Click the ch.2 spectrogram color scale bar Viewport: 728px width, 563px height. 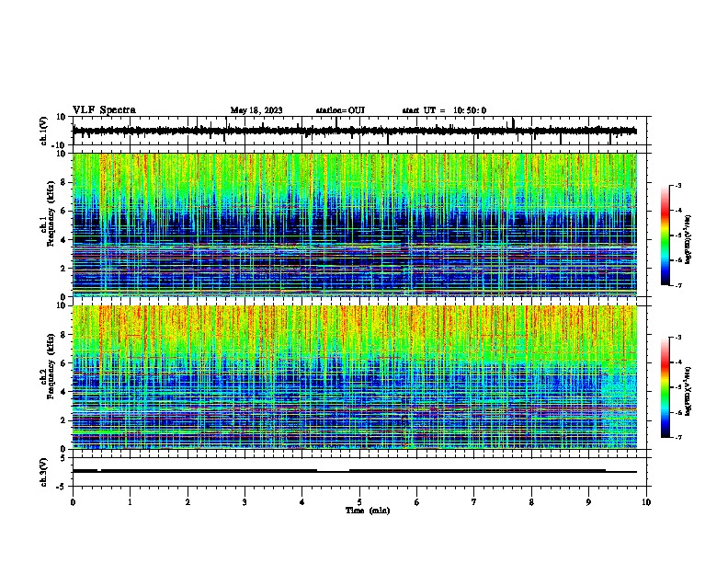coord(665,387)
